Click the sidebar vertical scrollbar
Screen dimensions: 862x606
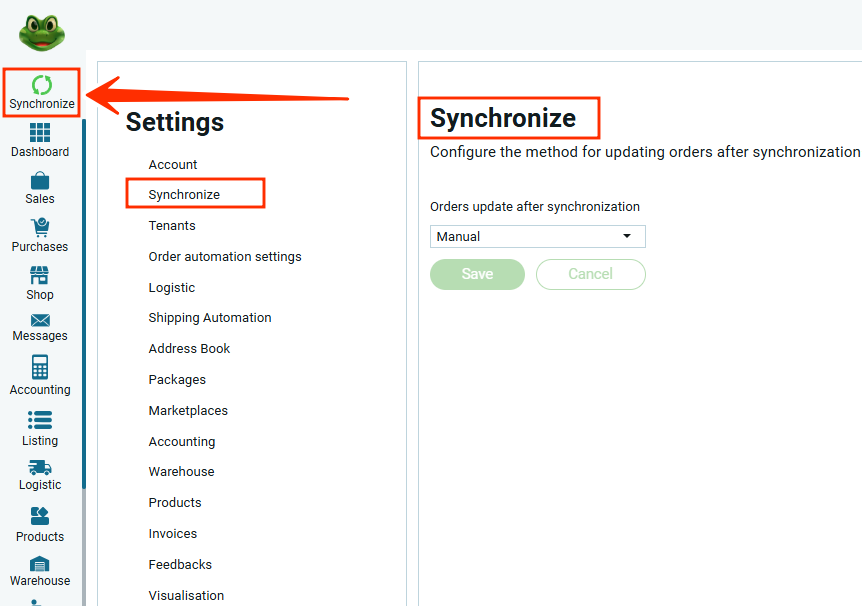pyautogui.click(x=84, y=300)
